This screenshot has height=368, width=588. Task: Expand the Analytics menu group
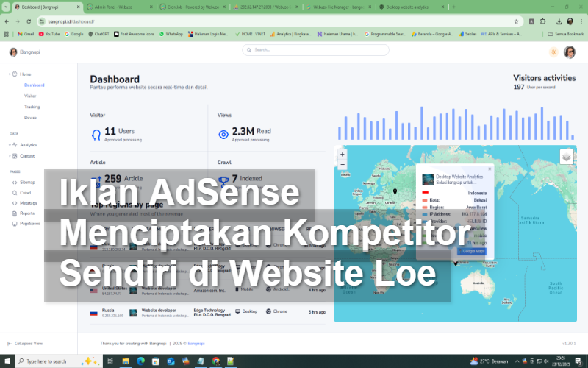tap(28, 145)
